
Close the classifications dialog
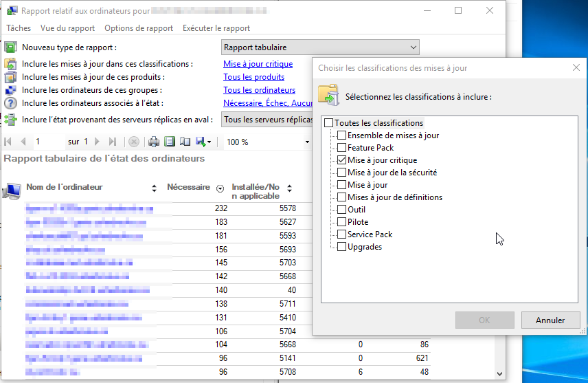click(576, 67)
